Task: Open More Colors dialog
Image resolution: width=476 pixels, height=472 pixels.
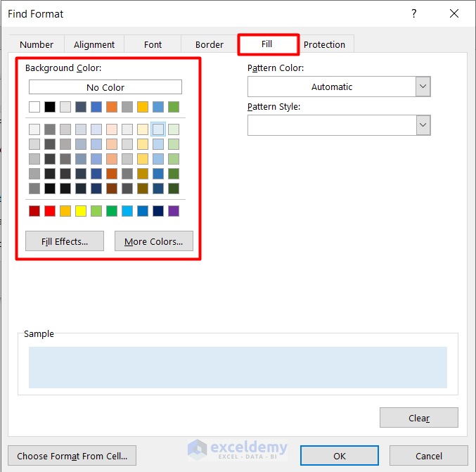Action: tap(153, 241)
